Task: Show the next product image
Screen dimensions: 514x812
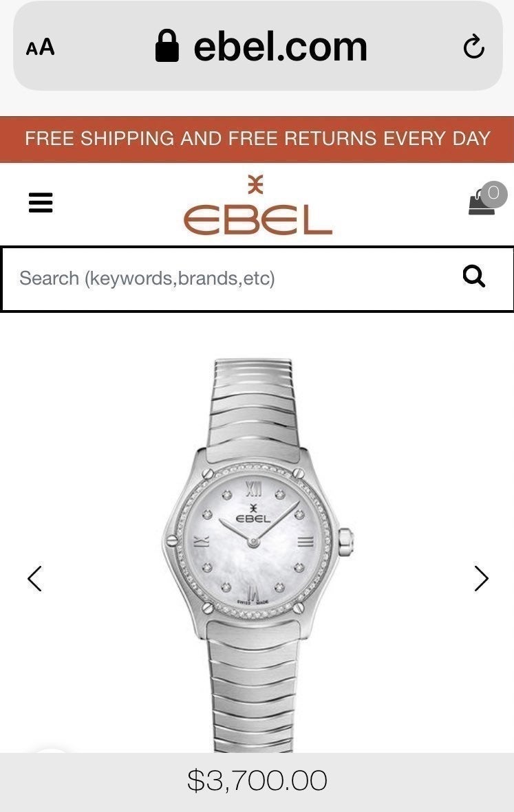Action: (482, 578)
